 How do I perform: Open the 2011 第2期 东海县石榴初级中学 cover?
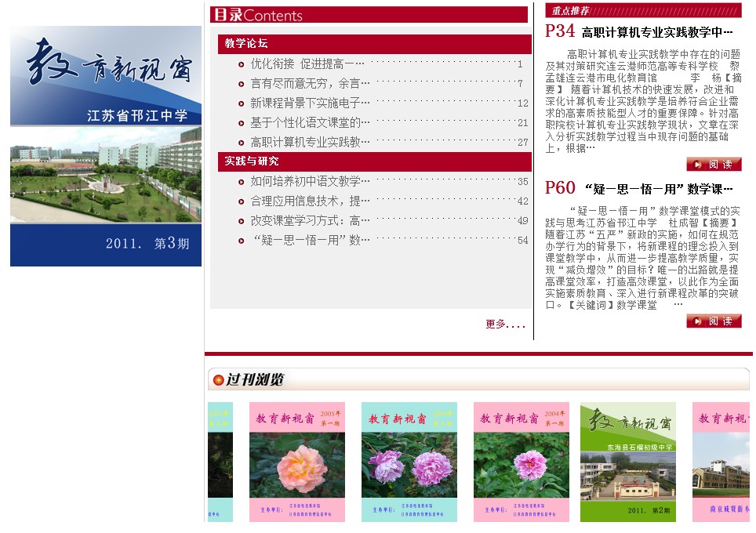click(627, 462)
